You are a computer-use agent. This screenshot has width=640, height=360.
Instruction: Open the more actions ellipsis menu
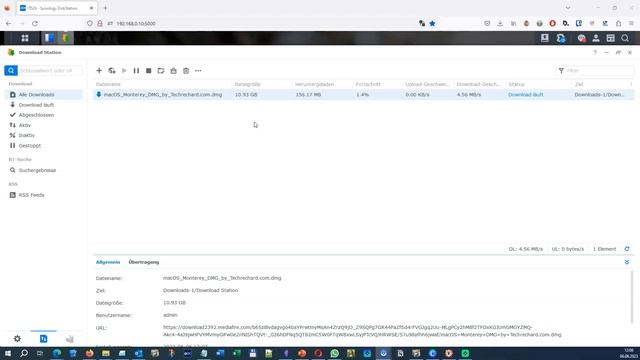[198, 71]
